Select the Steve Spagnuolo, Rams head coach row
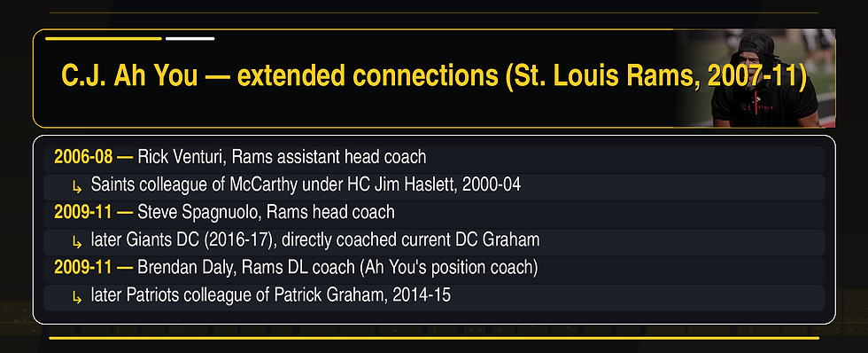Viewport: 868px width, 353px height. (x=434, y=215)
